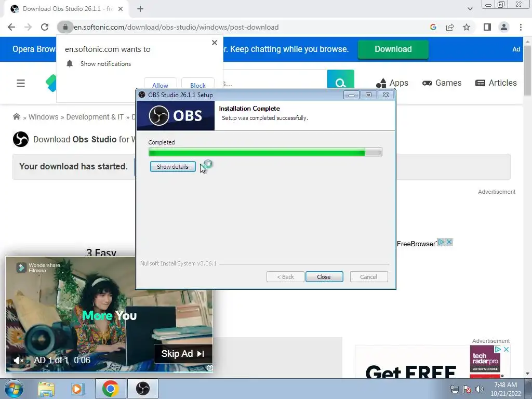532x399 pixels.
Task: Unmute the video ad speaker icon
Action: (18, 361)
